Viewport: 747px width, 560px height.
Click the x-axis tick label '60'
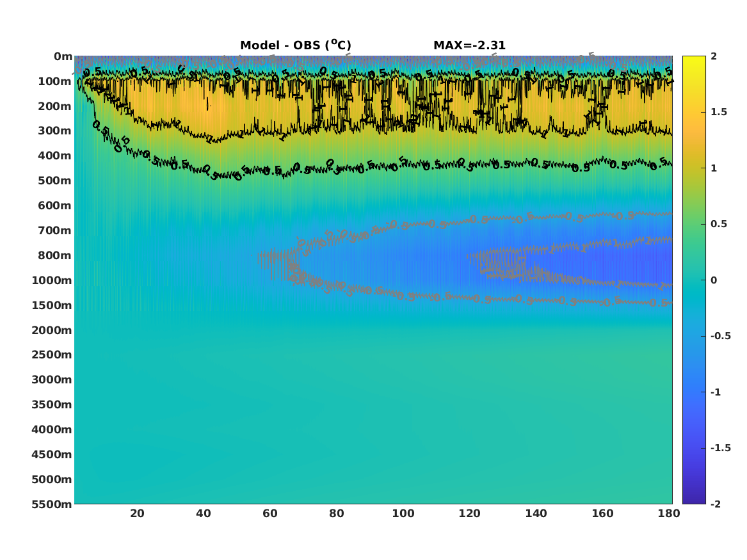[x=270, y=513]
